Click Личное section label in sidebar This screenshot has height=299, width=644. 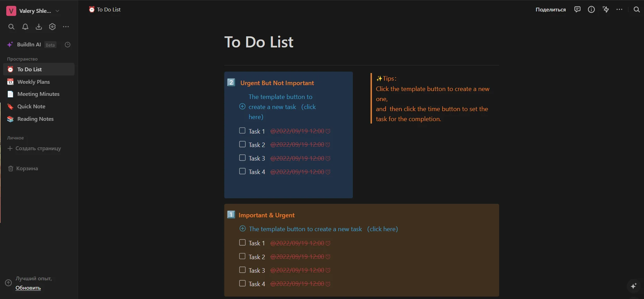click(x=15, y=138)
